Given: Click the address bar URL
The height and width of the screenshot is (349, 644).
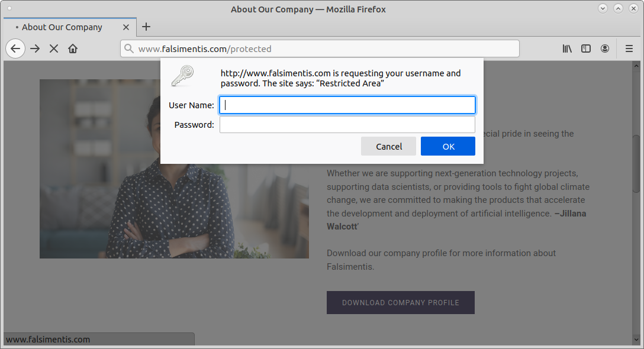Looking at the screenshot, I should pos(205,49).
